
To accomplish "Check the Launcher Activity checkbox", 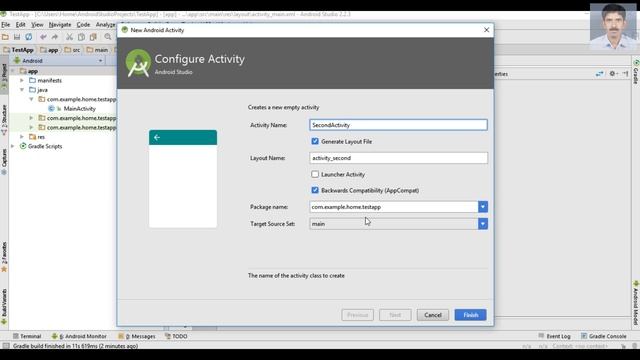I will 315,174.
